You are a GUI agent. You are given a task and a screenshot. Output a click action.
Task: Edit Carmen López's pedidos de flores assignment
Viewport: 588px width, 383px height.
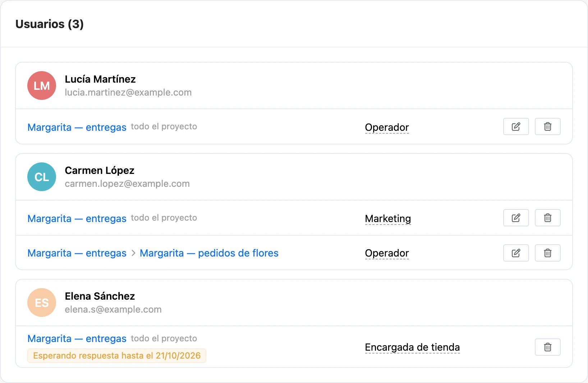[516, 253]
